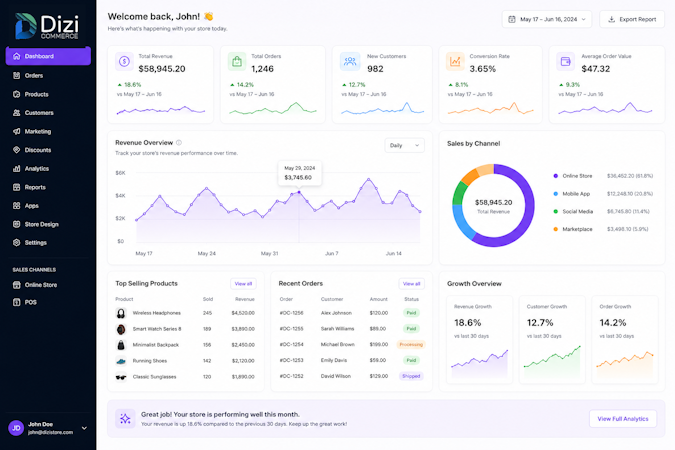Click the purple Online Store legend dot
675x450 pixels.
[x=555, y=176]
